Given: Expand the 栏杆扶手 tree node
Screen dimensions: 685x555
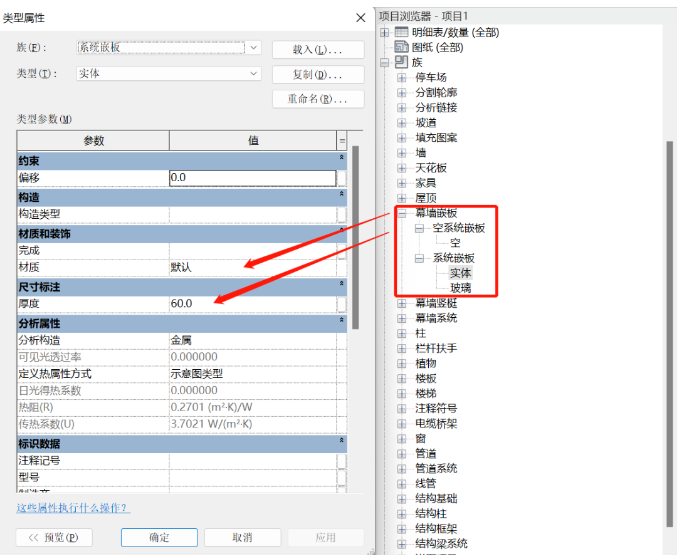Looking at the screenshot, I should tap(401, 348).
